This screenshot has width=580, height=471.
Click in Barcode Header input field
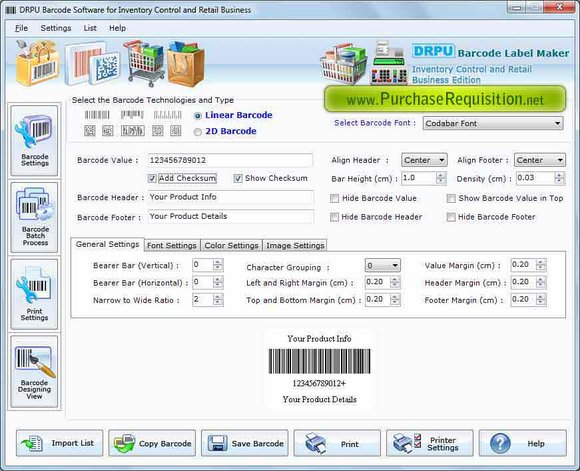(x=230, y=197)
